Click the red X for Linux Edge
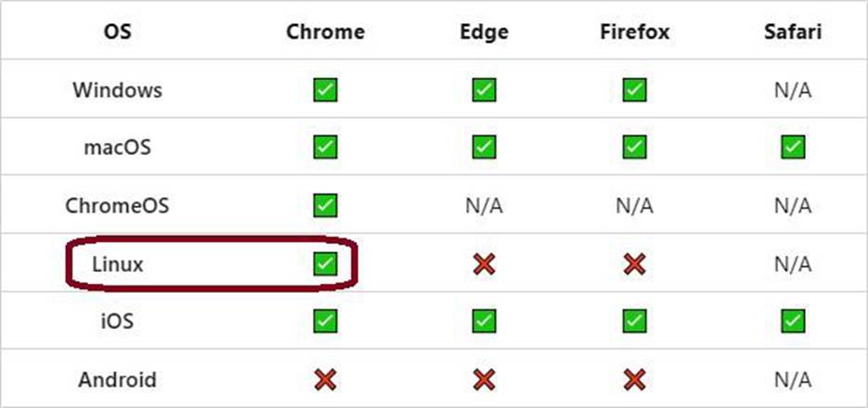 484,264
